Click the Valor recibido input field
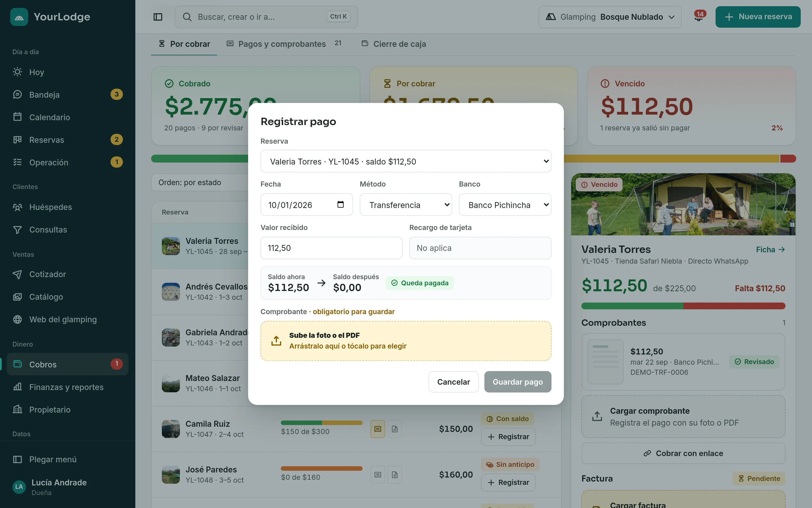The image size is (812, 508). [x=331, y=248]
